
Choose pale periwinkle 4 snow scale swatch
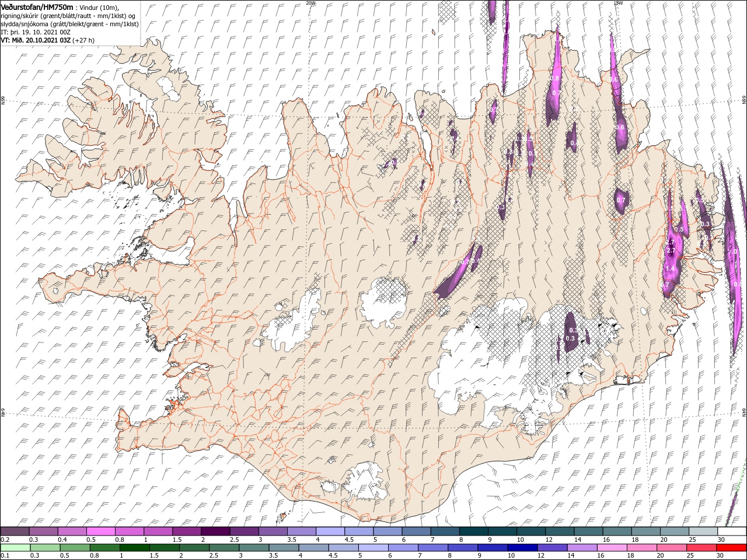330,531
